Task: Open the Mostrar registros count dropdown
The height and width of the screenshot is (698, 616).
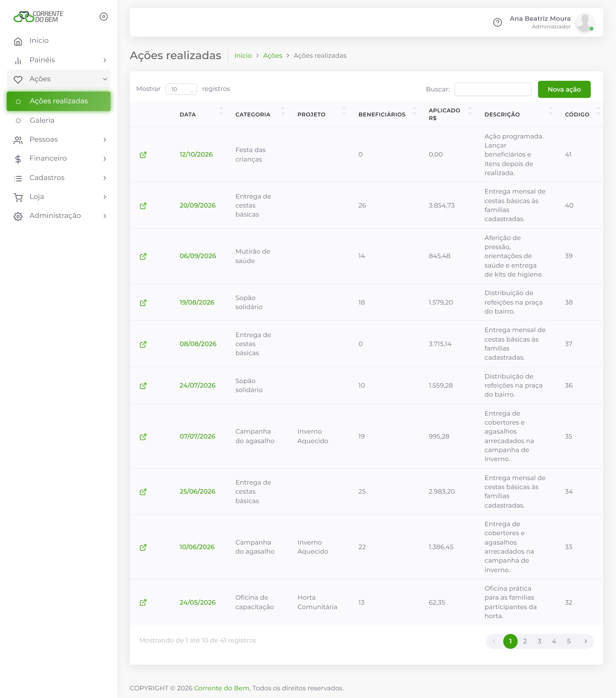Action: [x=181, y=89]
